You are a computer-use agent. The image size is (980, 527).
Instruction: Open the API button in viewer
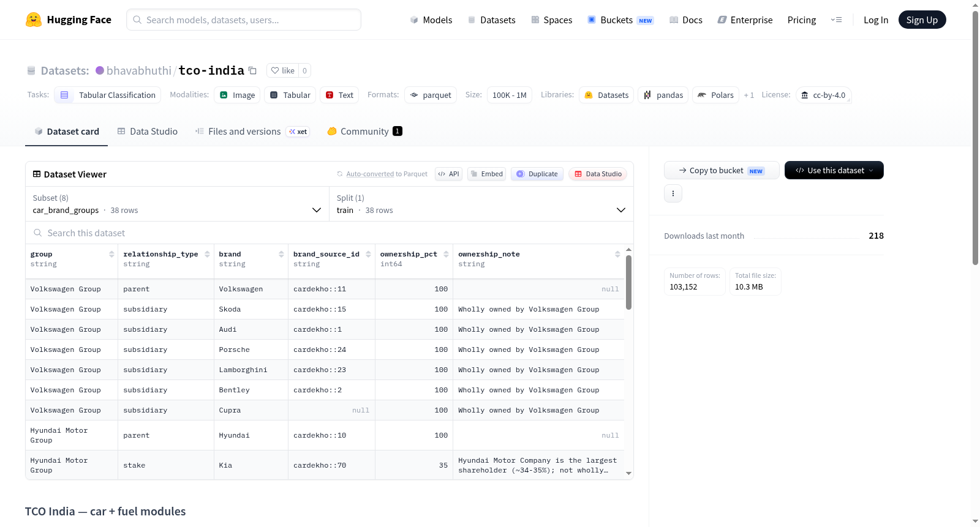(x=448, y=174)
